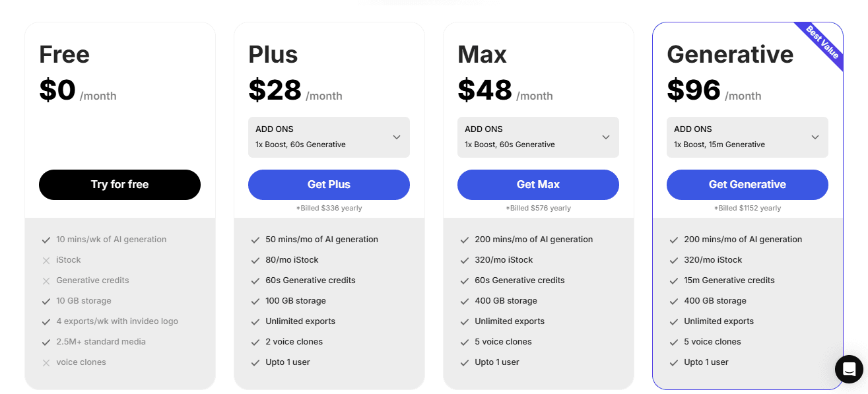Viewport: 868px width, 394px height.
Task: Click the Billed $1152 yearly text
Action: tap(747, 207)
